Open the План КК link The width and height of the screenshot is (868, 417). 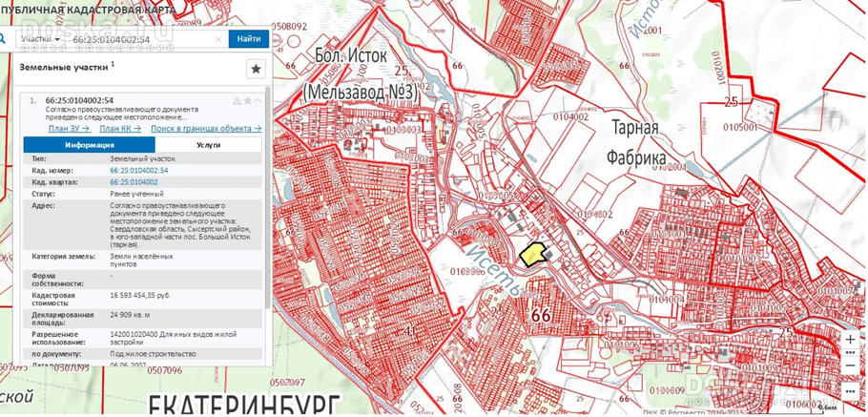120,128
